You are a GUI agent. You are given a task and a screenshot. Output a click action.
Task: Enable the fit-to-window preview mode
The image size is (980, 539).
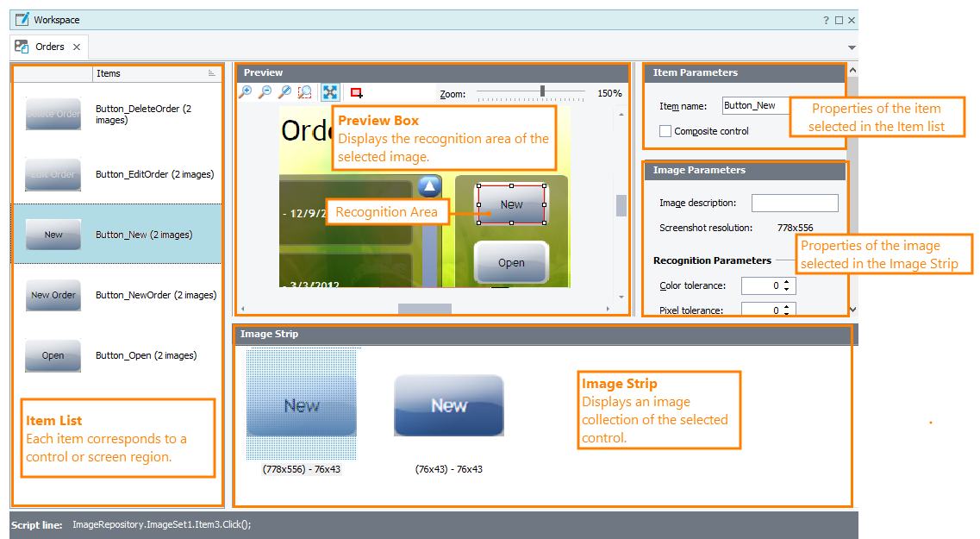(328, 92)
